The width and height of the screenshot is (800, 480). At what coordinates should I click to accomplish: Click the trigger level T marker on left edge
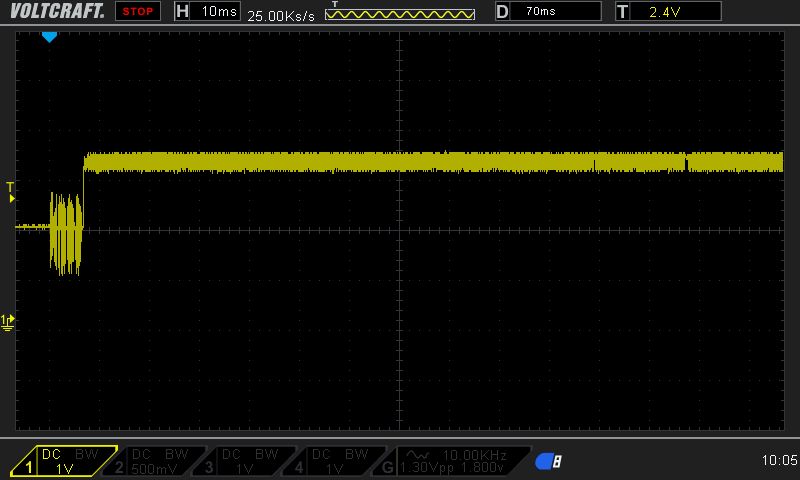point(10,192)
